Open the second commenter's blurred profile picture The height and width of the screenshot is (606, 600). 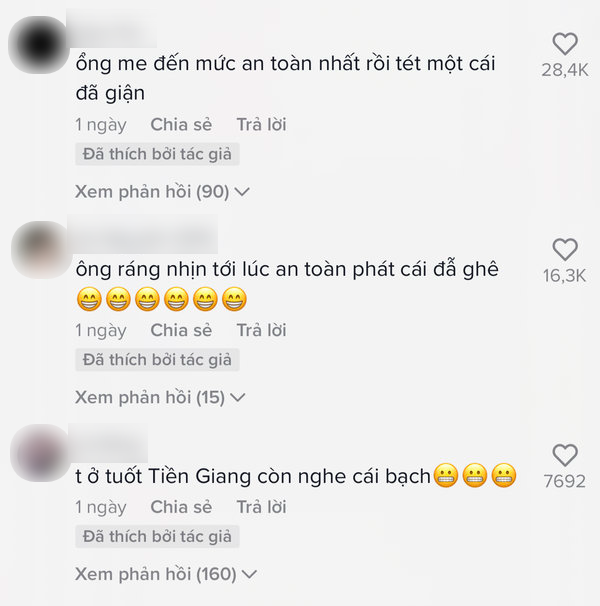[42, 250]
